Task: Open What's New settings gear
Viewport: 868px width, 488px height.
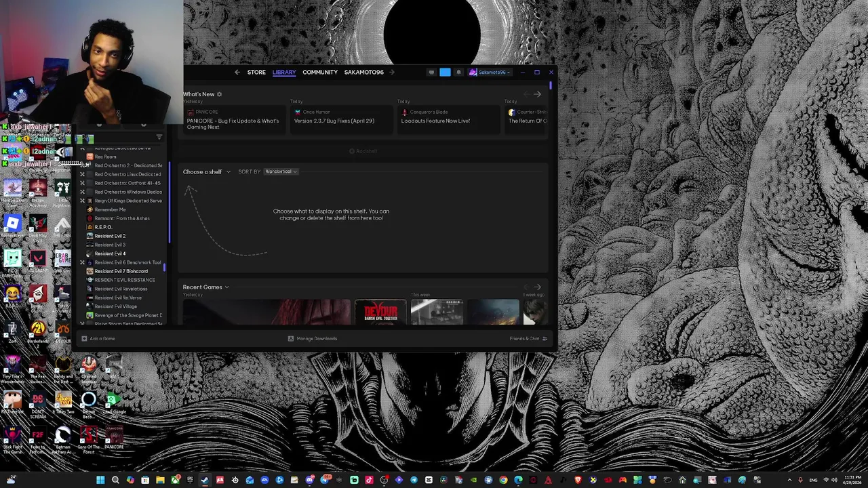Action: [x=219, y=94]
